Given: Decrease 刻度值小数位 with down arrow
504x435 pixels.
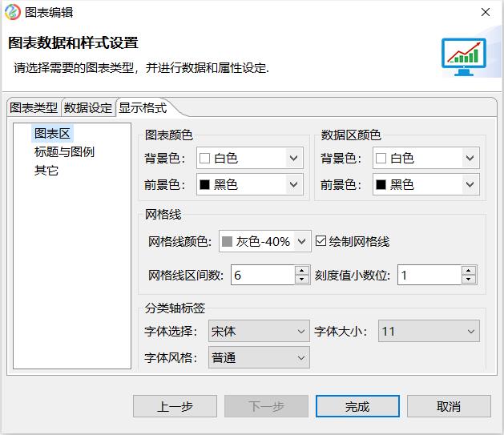Looking at the screenshot, I should 469,280.
